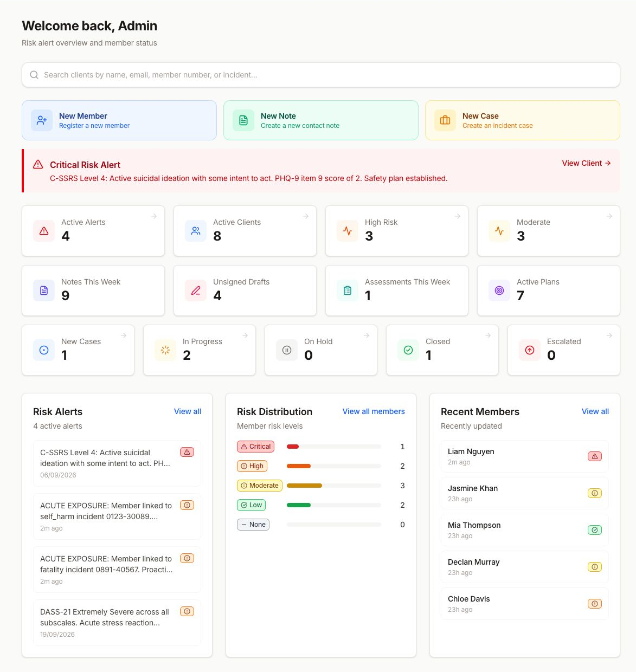Click Mia Thompson's low risk badge
Screen dimensions: 636x672
[595, 530]
